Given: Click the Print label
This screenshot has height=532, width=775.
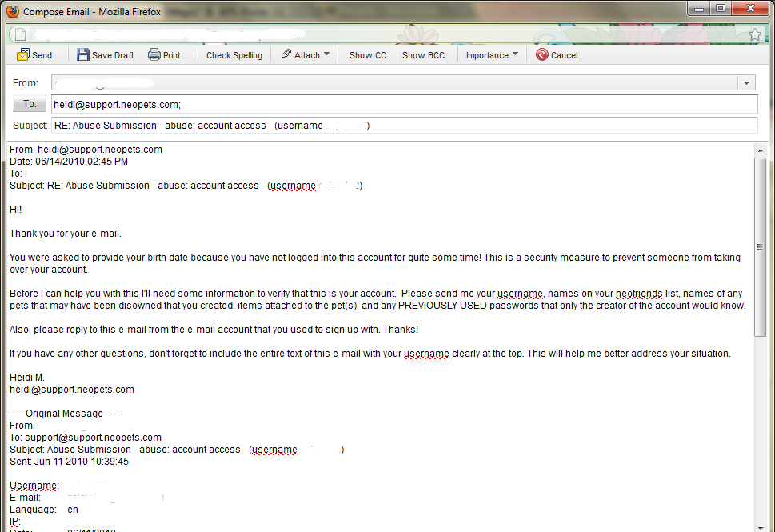Looking at the screenshot, I should coord(171,55).
